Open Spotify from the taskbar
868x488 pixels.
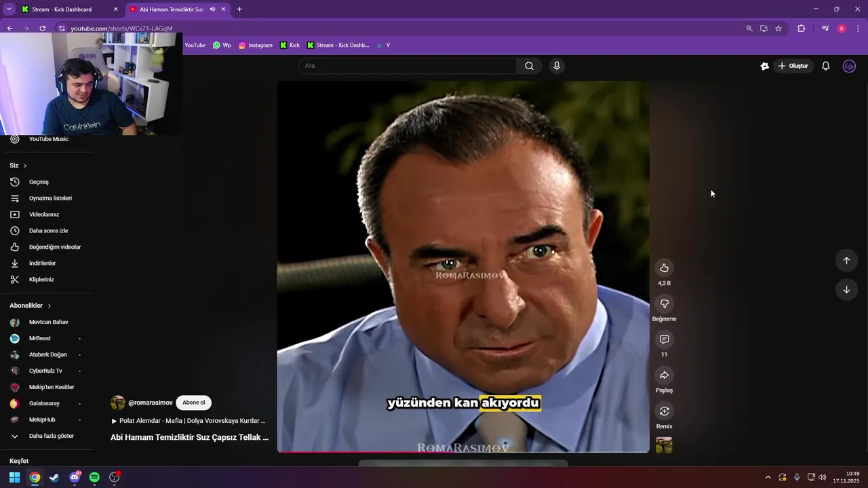pos(94,477)
